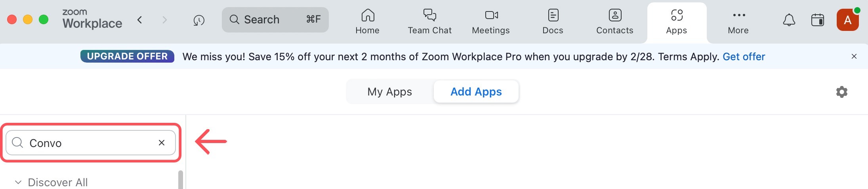The image size is (868, 189).
Task: Click the Convo app search field
Action: coord(87,143)
